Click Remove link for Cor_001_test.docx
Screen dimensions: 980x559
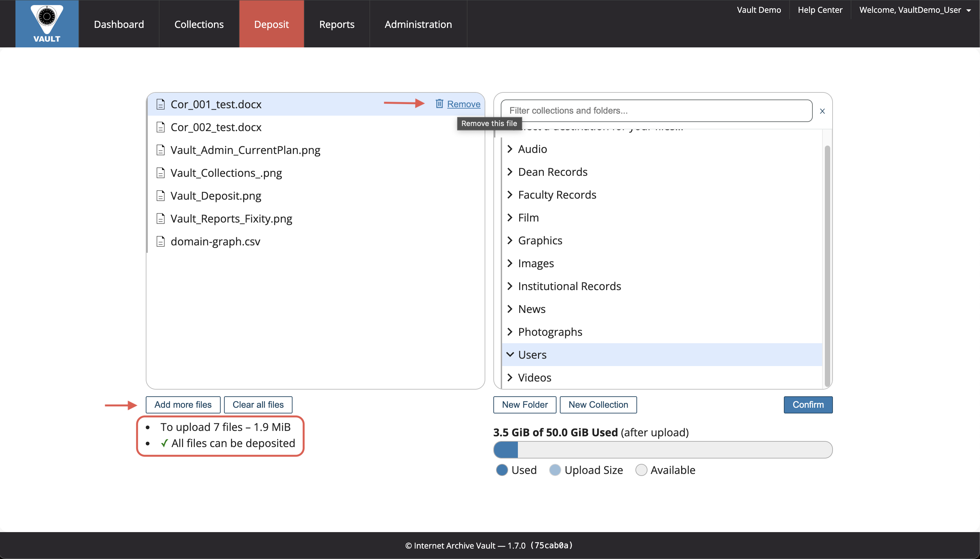point(463,104)
